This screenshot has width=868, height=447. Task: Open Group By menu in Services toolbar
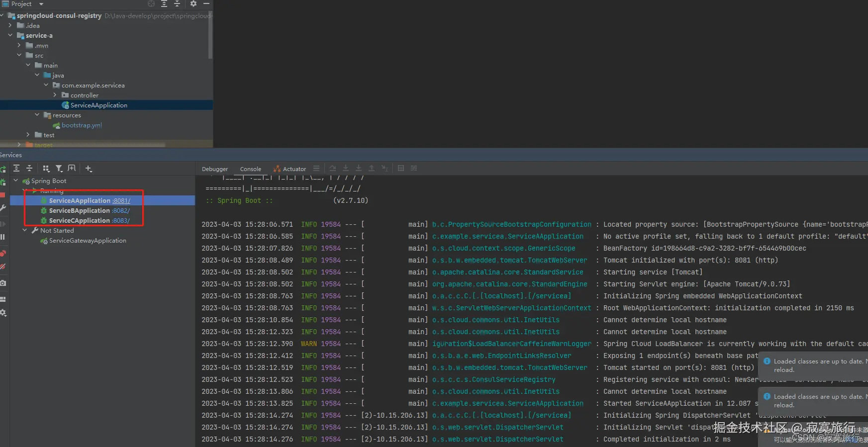tap(46, 169)
